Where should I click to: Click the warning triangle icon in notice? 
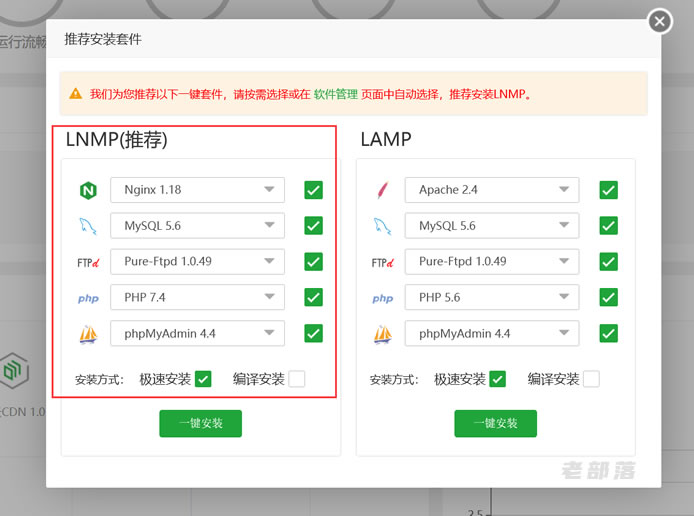[76, 94]
